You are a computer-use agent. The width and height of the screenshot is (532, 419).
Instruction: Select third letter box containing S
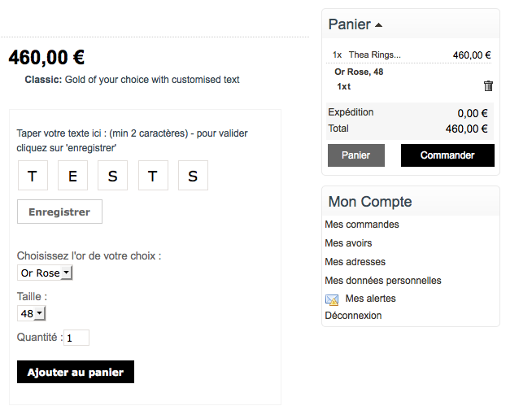click(x=112, y=176)
